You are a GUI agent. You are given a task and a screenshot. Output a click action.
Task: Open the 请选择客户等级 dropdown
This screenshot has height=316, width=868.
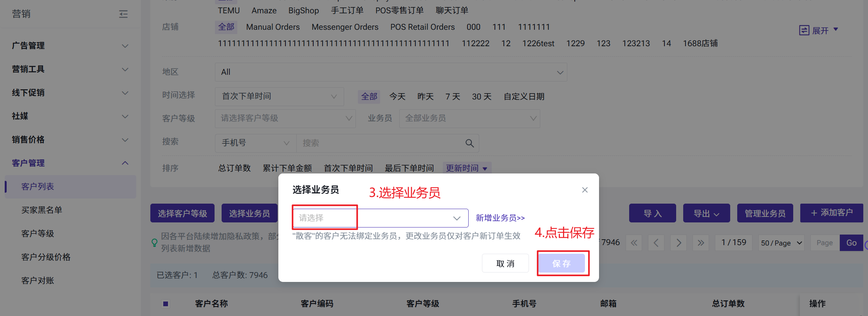pyautogui.click(x=285, y=118)
